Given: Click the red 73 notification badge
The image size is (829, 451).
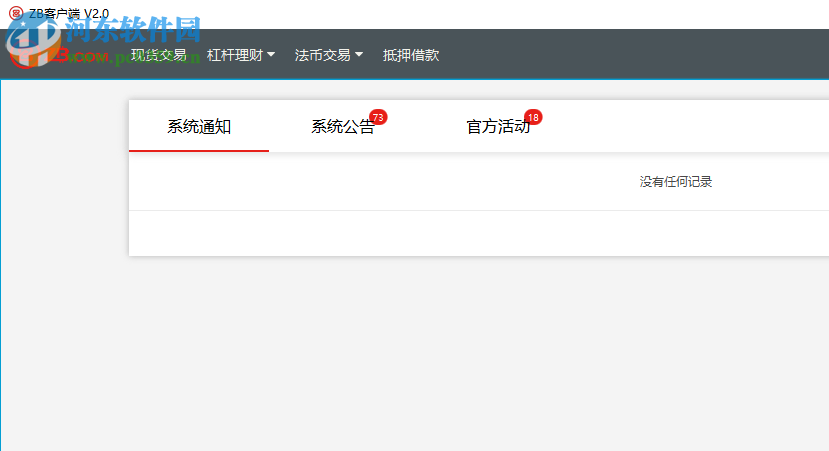Looking at the screenshot, I should coord(378,117).
